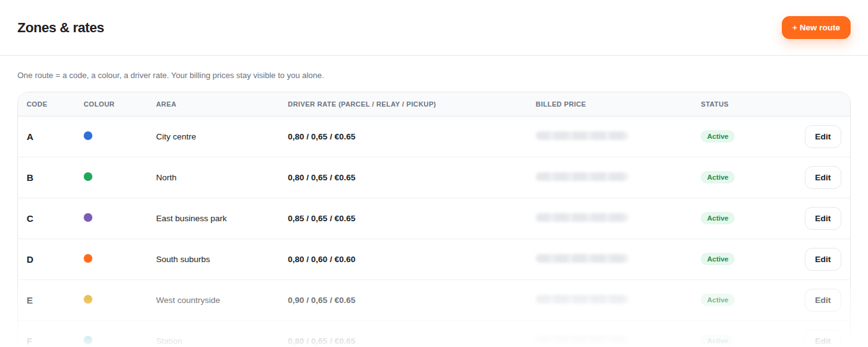
Task: Select the orange dot for South suburbs
Action: pos(88,258)
